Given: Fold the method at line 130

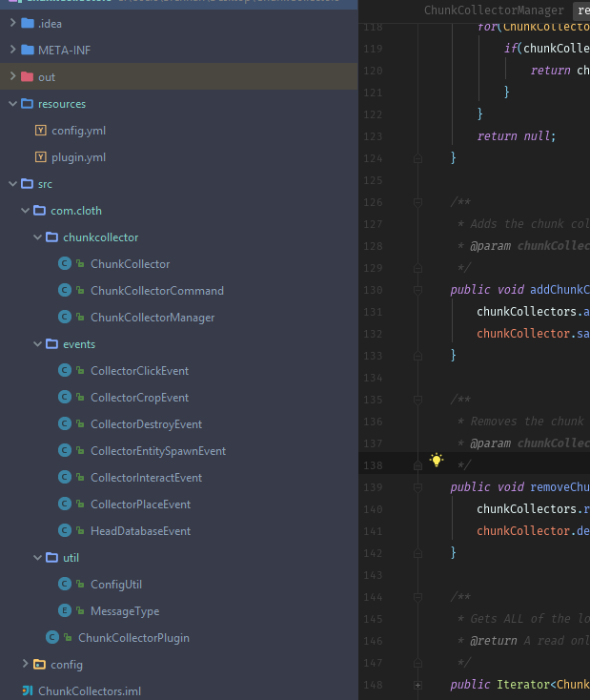Looking at the screenshot, I should (417, 290).
